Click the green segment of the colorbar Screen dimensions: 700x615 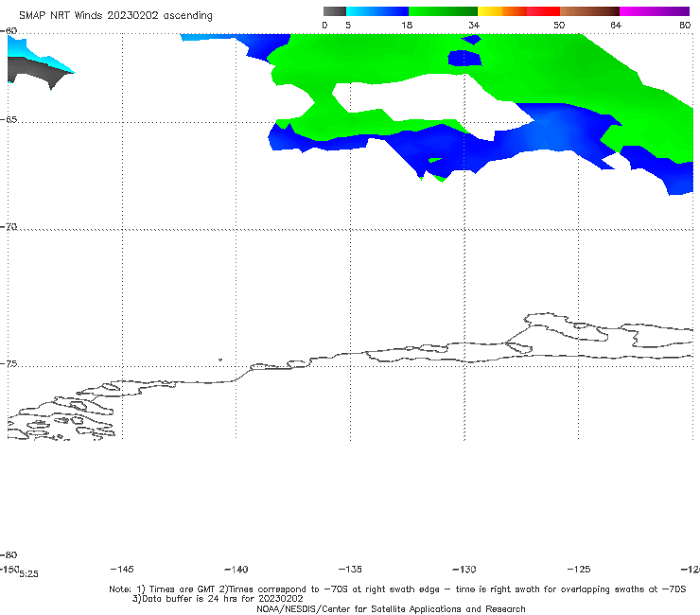pos(443,11)
